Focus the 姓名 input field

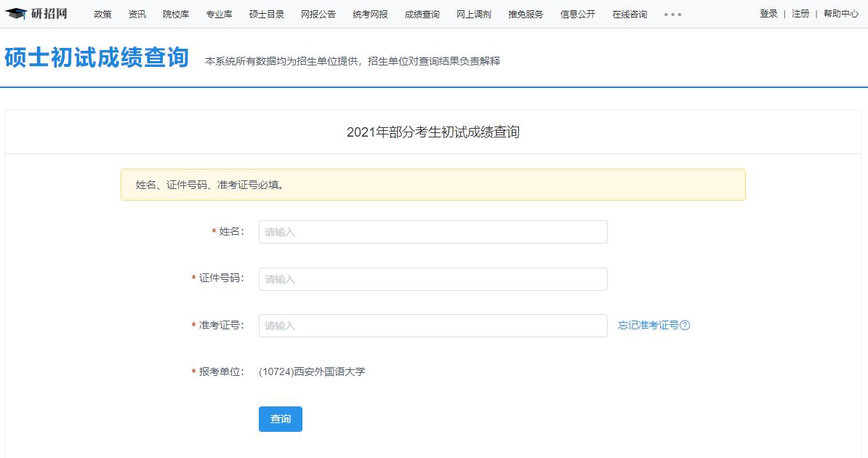433,232
